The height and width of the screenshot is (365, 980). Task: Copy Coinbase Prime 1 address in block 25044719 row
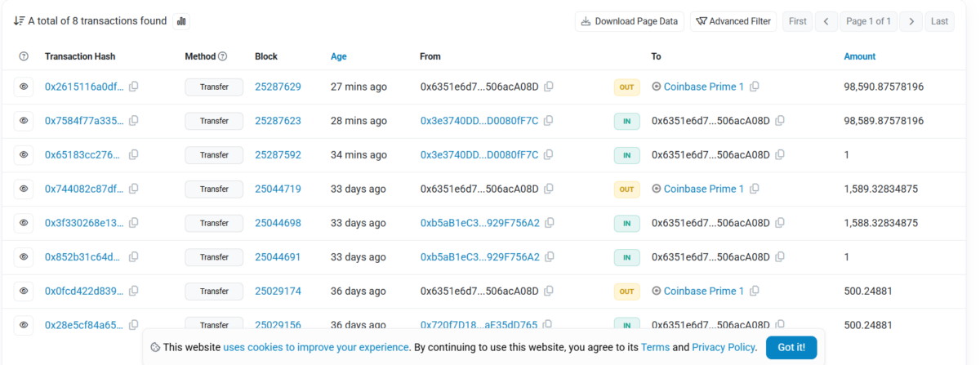click(x=755, y=189)
